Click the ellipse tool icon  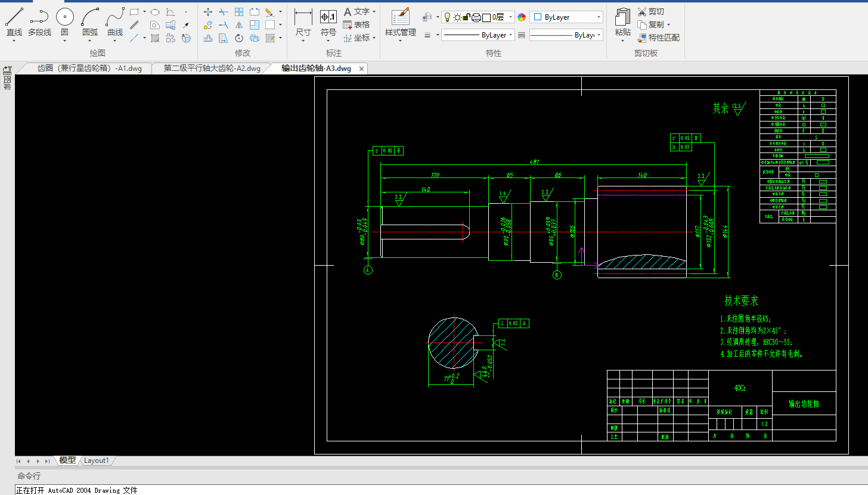(x=154, y=12)
